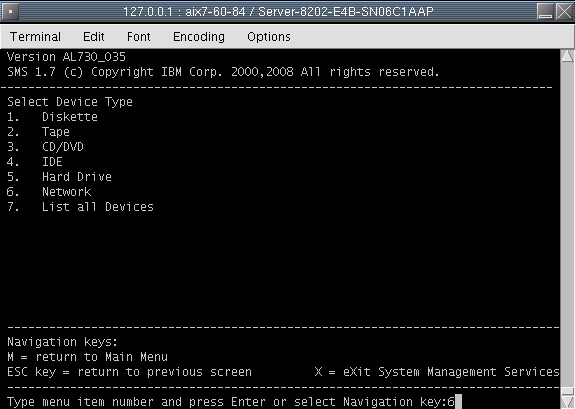Click the 'Navigation keys:' label
The image size is (575, 409).
(x=62, y=342)
